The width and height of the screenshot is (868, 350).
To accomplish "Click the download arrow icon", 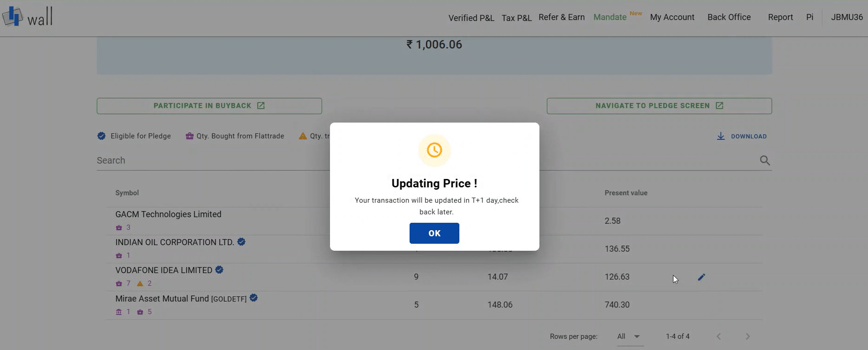I will pos(720,136).
